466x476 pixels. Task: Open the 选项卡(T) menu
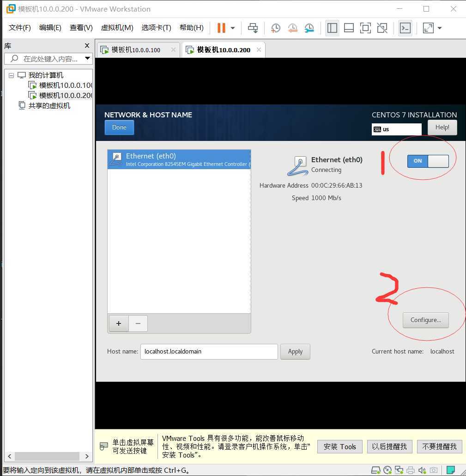click(156, 28)
